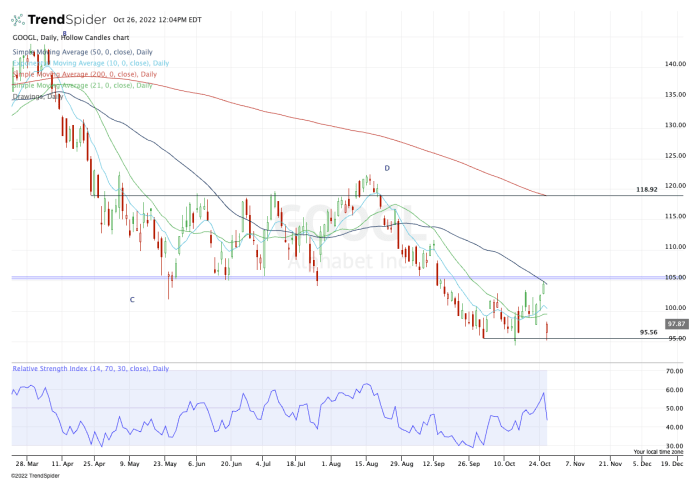Click the 95.56 support line price label

[x=648, y=332]
